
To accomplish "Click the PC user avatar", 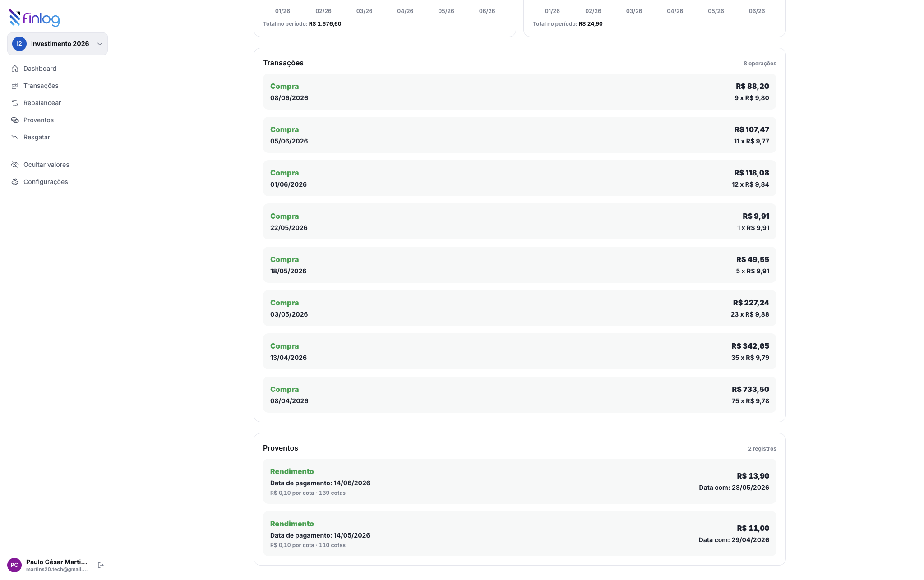I will (x=14, y=565).
